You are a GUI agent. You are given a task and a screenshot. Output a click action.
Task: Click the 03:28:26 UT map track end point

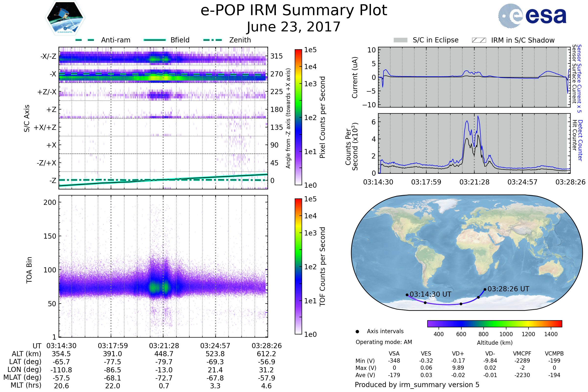(485, 290)
